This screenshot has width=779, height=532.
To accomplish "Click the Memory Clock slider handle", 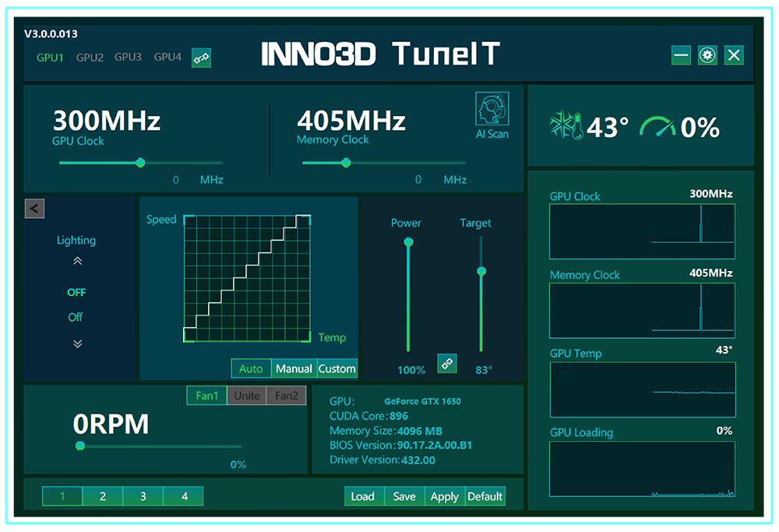I will 347,163.
